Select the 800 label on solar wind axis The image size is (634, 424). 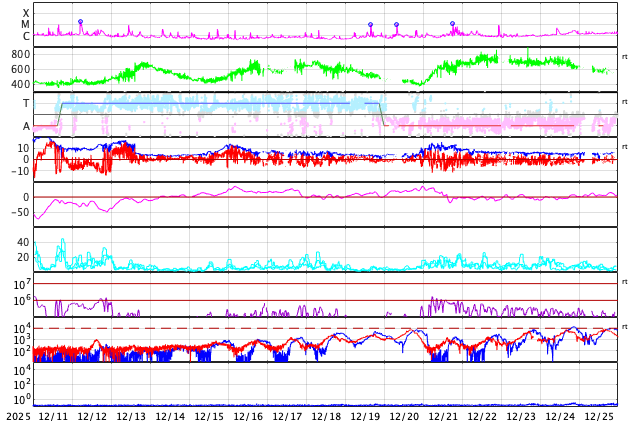[x=21, y=55]
